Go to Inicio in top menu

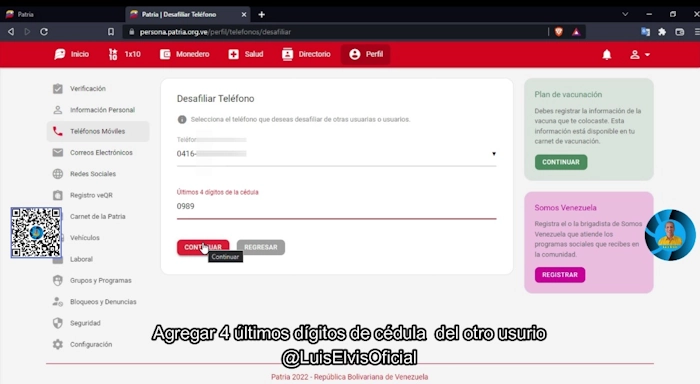[x=72, y=54]
